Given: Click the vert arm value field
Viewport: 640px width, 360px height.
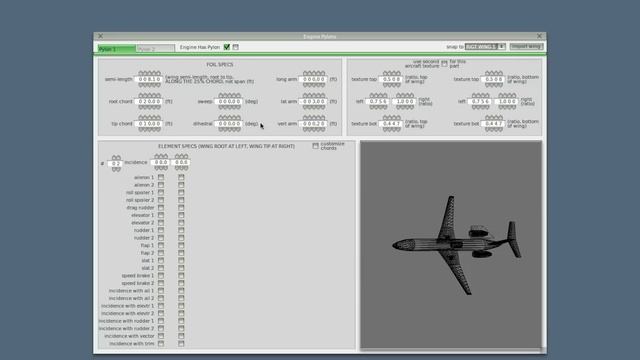Looking at the screenshot, I should [x=314, y=124].
